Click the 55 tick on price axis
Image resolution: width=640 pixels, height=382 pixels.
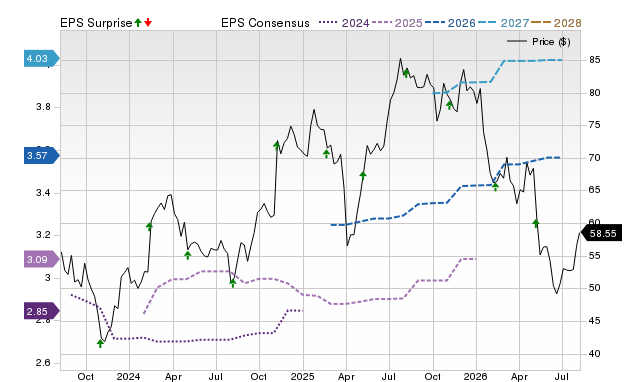(x=595, y=256)
